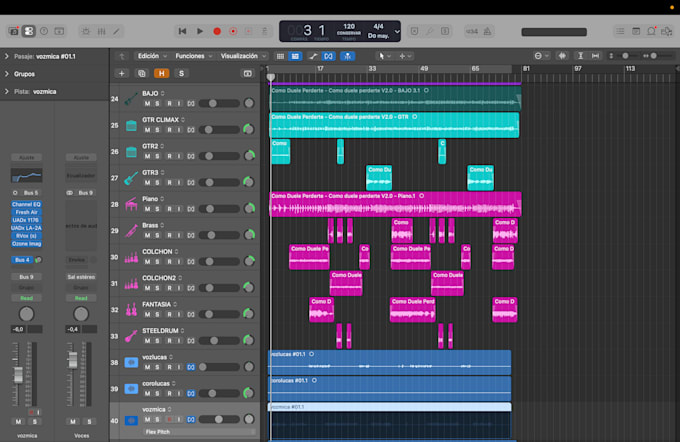Open the Editors pencil icon

pos(116,31)
